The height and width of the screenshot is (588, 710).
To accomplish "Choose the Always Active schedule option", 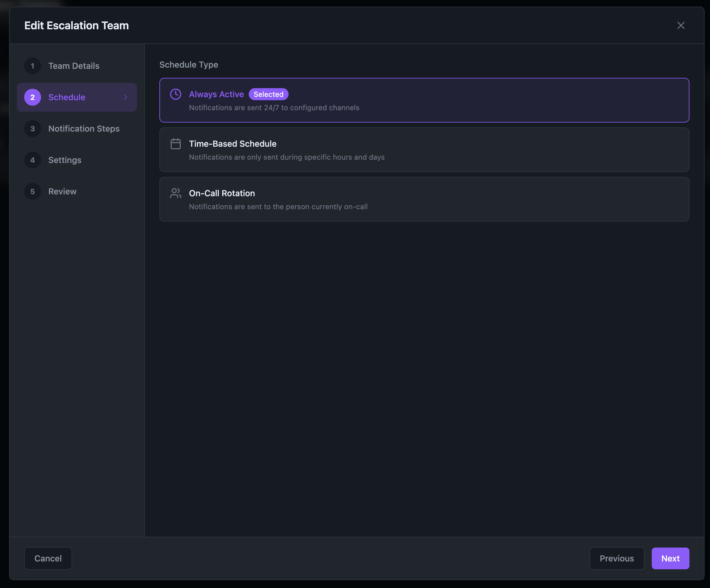I will pyautogui.click(x=424, y=101).
